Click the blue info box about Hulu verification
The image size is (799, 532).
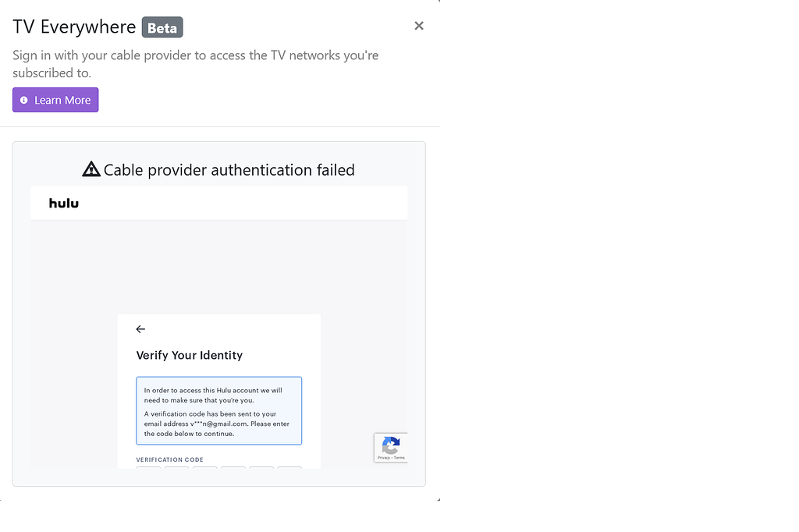click(218, 410)
